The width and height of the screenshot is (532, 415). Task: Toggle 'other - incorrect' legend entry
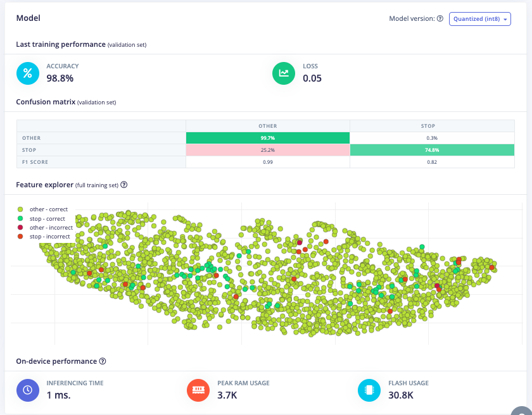pyautogui.click(x=49, y=227)
